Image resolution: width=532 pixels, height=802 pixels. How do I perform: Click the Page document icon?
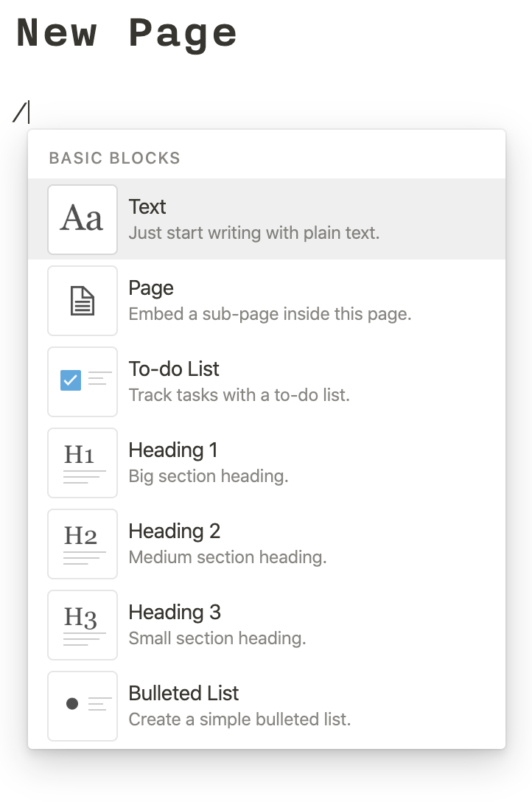coord(83,300)
